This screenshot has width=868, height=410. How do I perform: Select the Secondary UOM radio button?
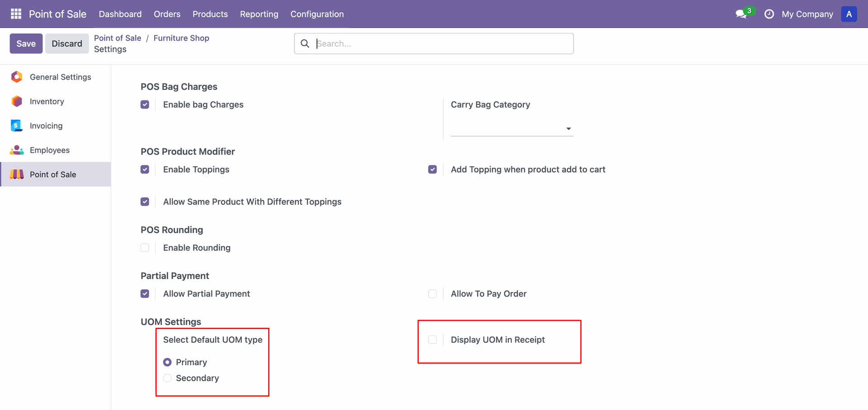pyautogui.click(x=167, y=378)
